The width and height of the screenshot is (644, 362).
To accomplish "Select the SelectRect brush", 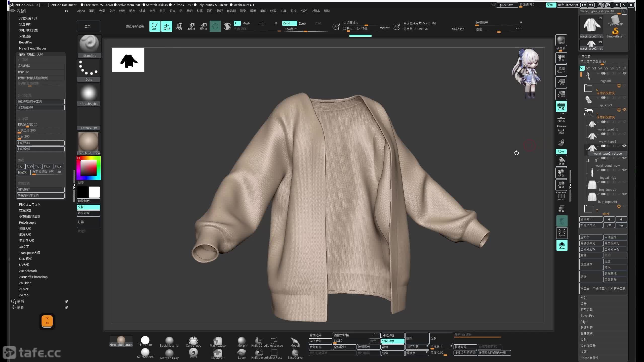I will tap(274, 354).
